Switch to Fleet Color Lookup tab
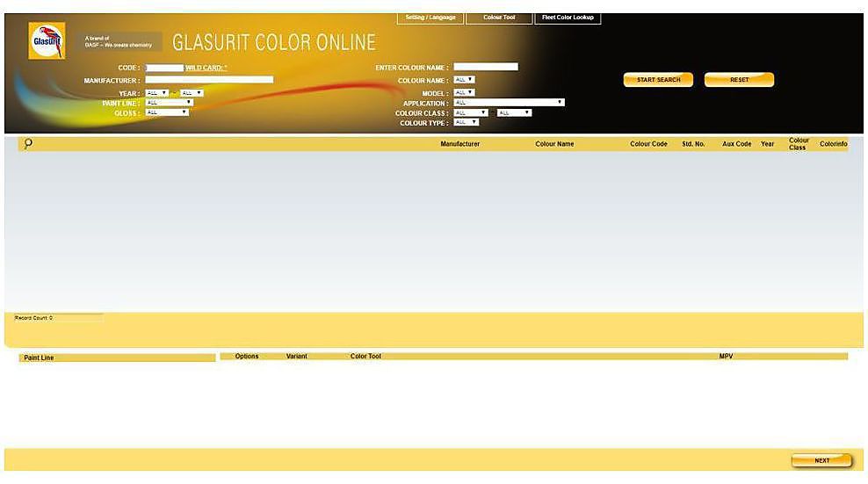The width and height of the screenshot is (868, 484). point(568,18)
